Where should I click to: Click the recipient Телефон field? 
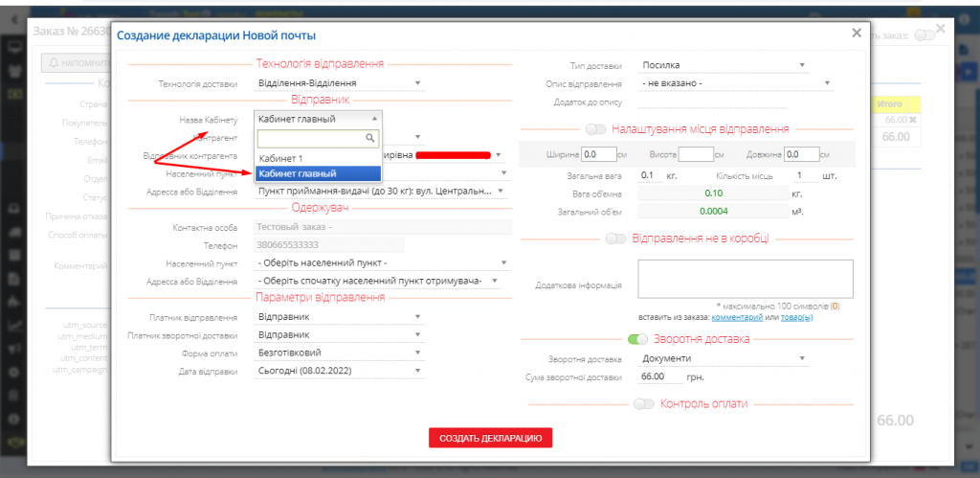[329, 245]
